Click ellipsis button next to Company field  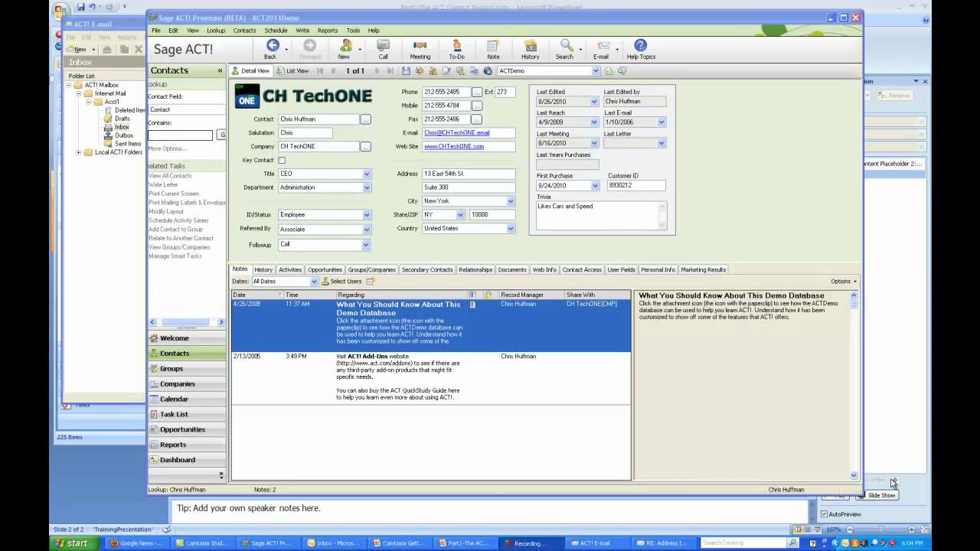tap(365, 146)
